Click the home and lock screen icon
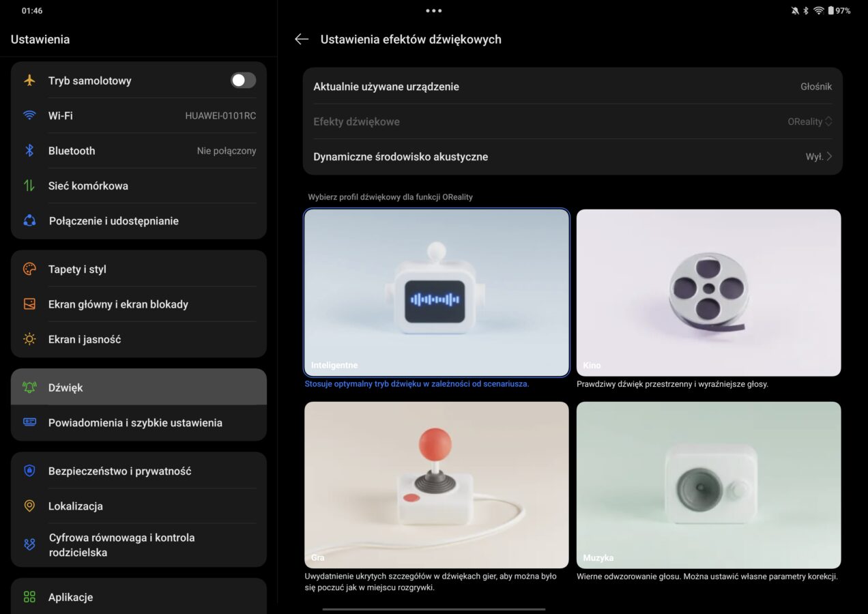Image resolution: width=868 pixels, height=614 pixels. [x=29, y=304]
